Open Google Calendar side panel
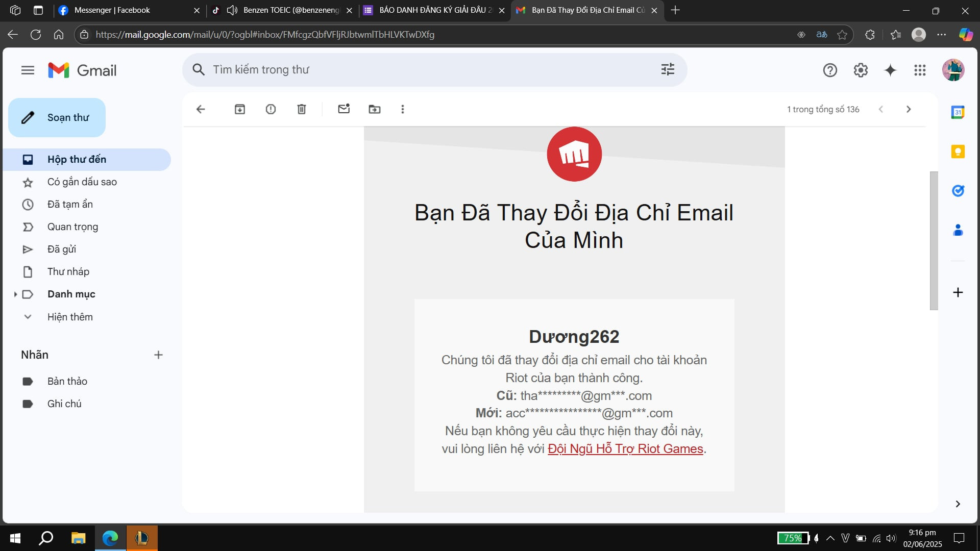 [x=958, y=112]
